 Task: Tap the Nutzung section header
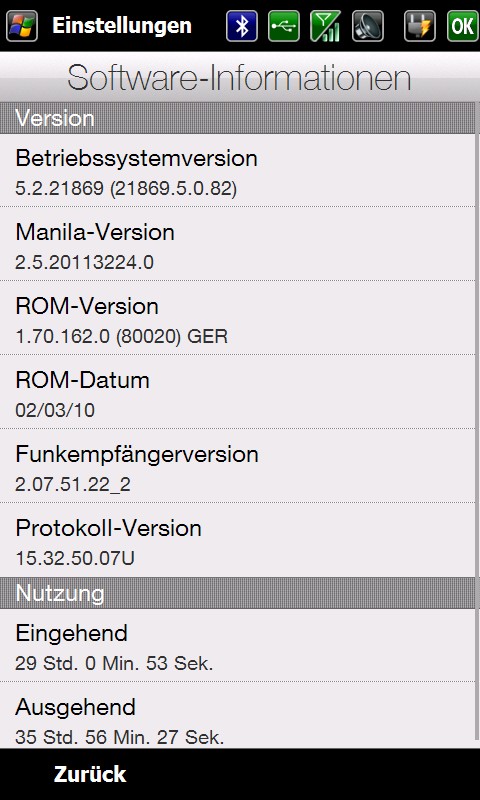pyautogui.click(x=238, y=593)
